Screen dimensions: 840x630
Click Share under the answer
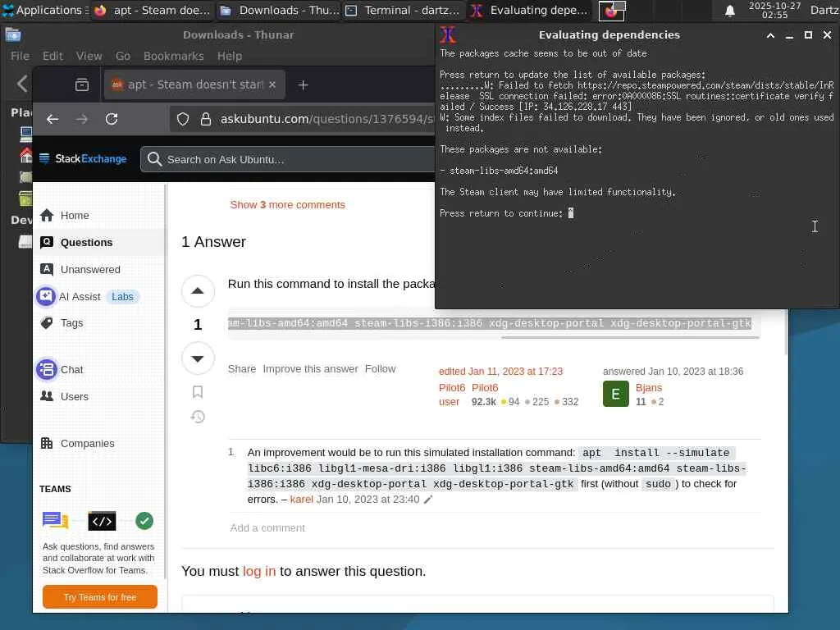(242, 368)
